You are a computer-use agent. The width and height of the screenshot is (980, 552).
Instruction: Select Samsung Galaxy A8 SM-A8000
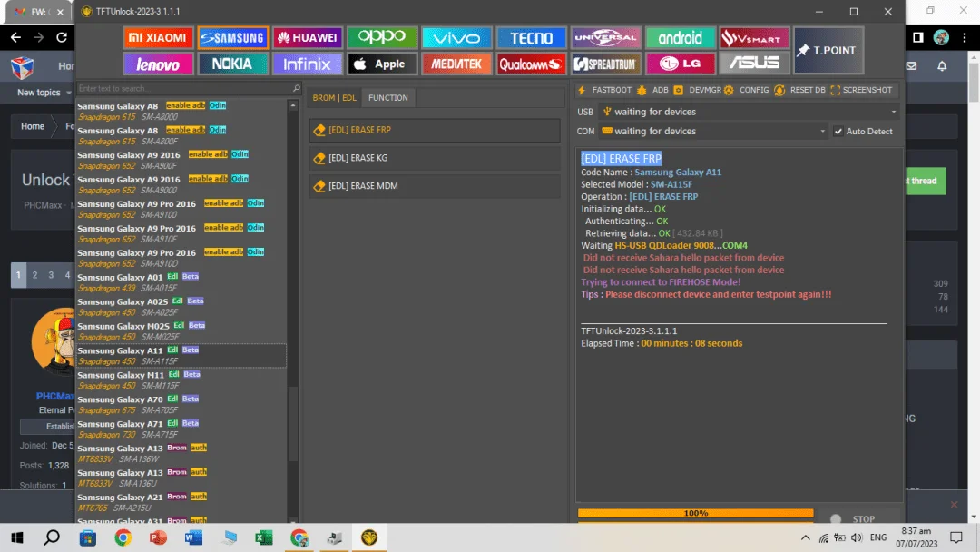181,112
